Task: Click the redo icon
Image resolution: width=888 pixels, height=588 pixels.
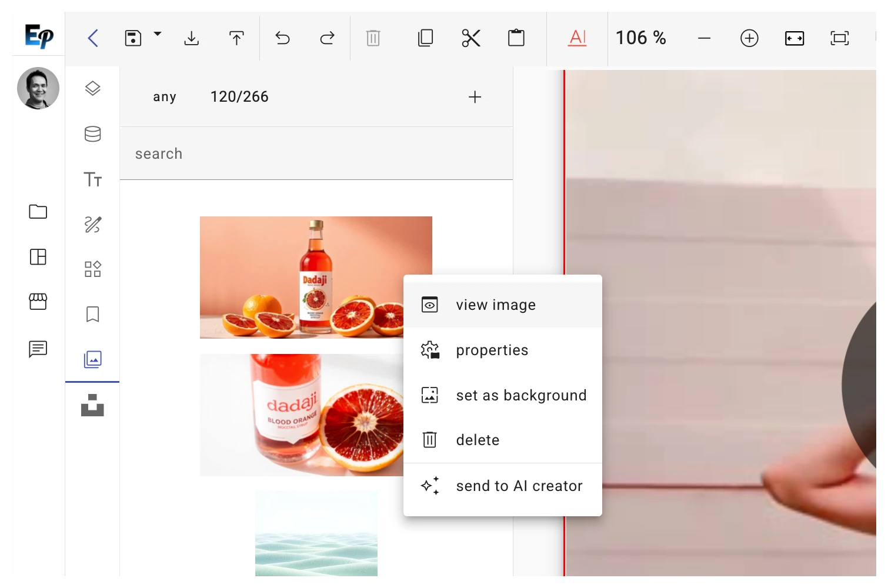Action: tap(327, 38)
